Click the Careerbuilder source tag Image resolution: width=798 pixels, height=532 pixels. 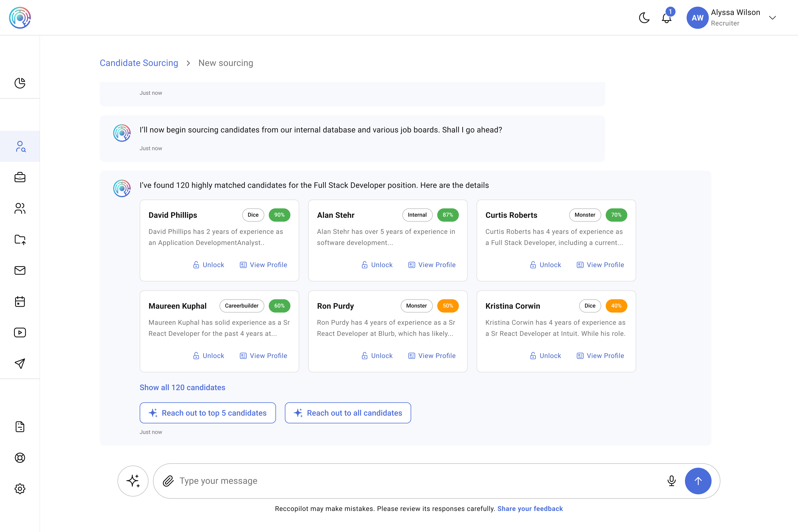(x=242, y=306)
